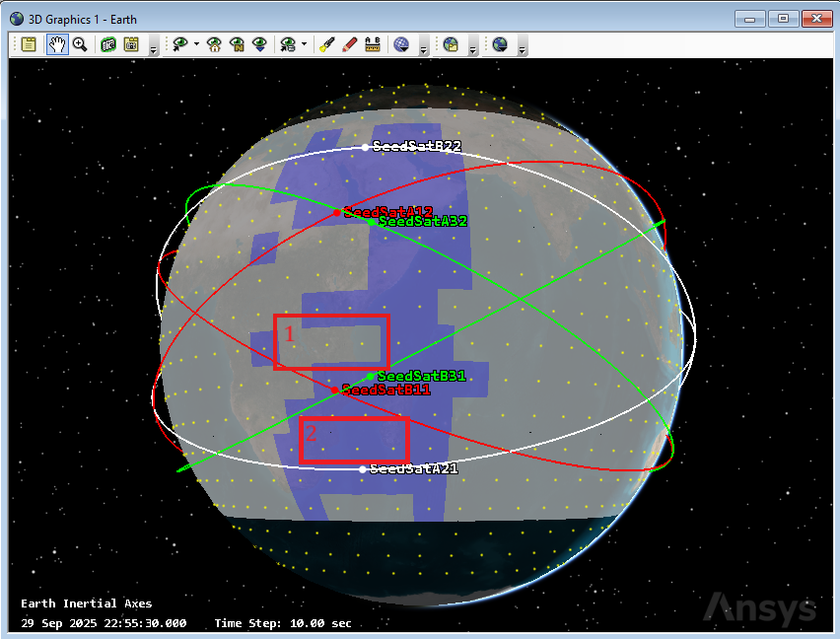Select the flashlight highlight tool
The height and width of the screenshot is (639, 840).
[x=326, y=44]
